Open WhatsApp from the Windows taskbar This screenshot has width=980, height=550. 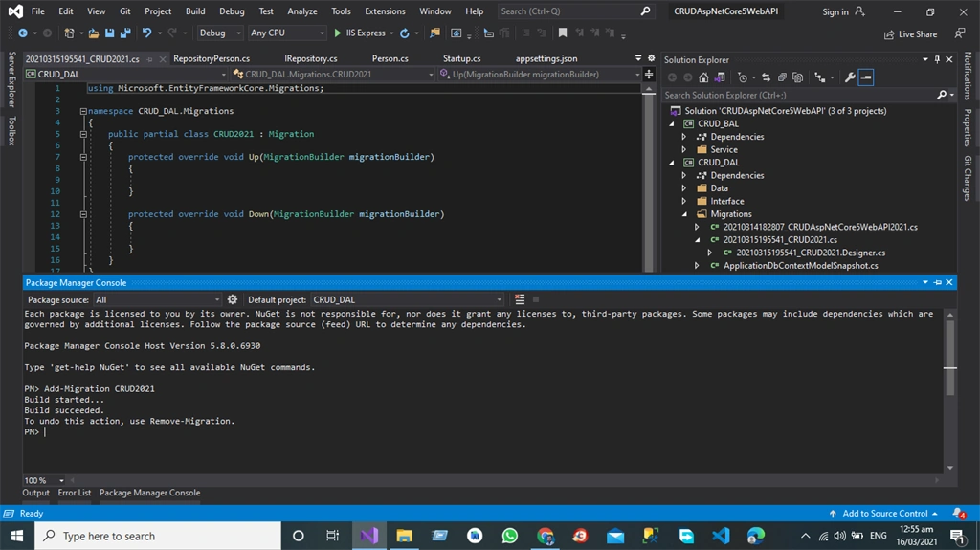(510, 536)
